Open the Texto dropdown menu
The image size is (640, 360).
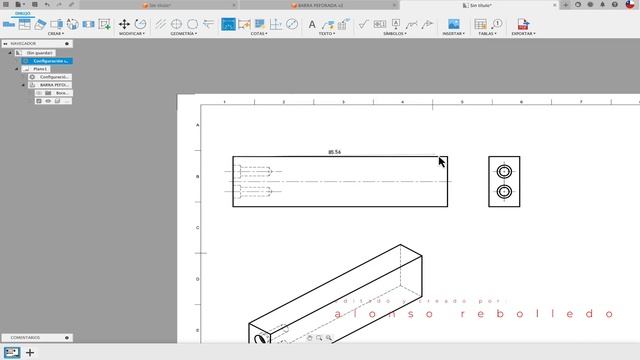click(327, 34)
